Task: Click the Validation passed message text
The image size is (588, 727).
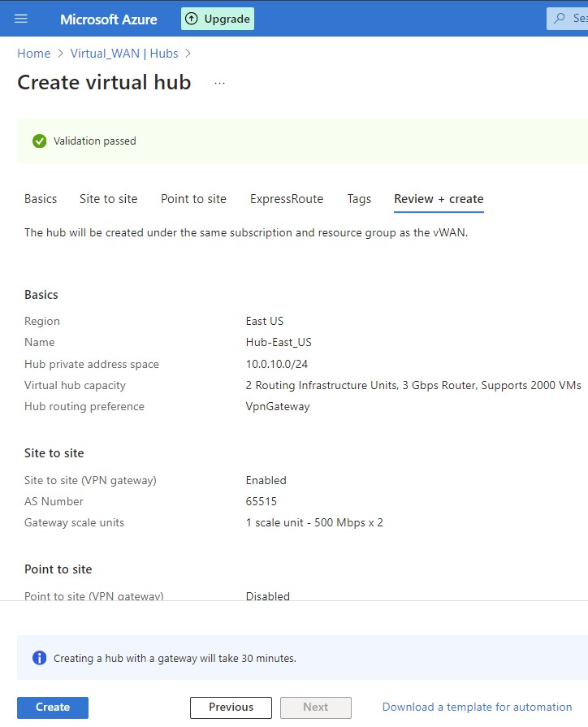Action: (x=94, y=141)
